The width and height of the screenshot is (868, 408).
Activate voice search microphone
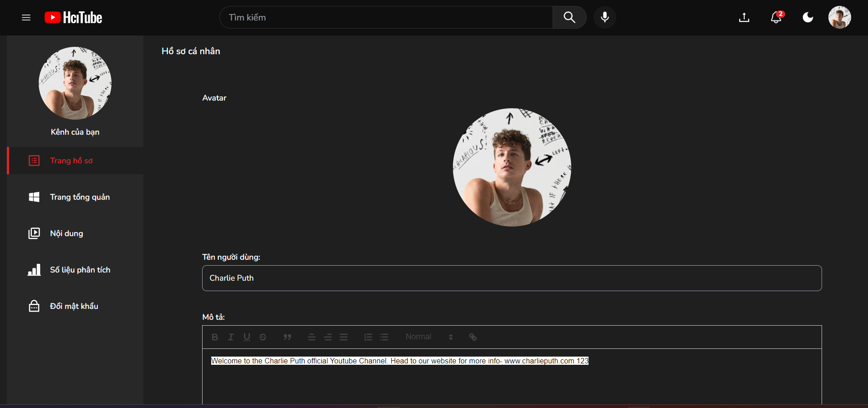(605, 17)
